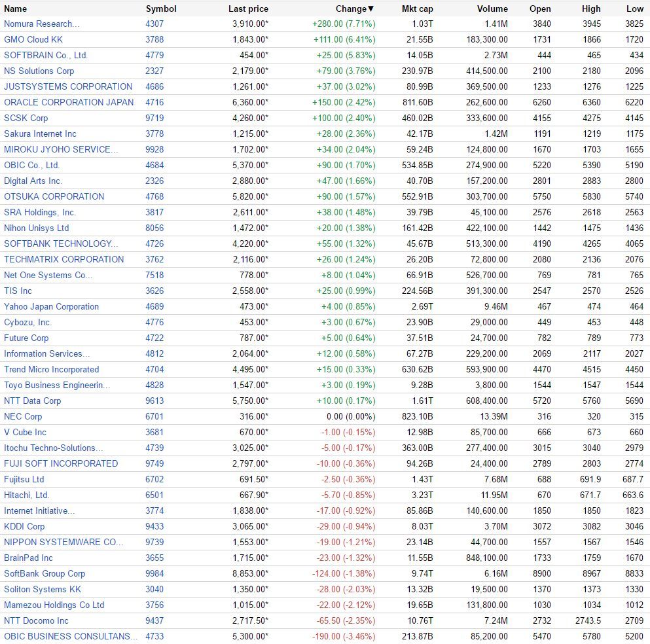This screenshot has width=650, height=644.
Task: Open Information Services link
Action: tap(47, 354)
